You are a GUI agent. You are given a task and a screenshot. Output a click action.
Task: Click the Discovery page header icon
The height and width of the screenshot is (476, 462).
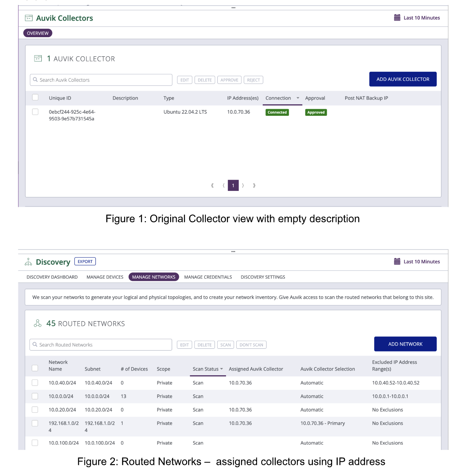click(28, 262)
